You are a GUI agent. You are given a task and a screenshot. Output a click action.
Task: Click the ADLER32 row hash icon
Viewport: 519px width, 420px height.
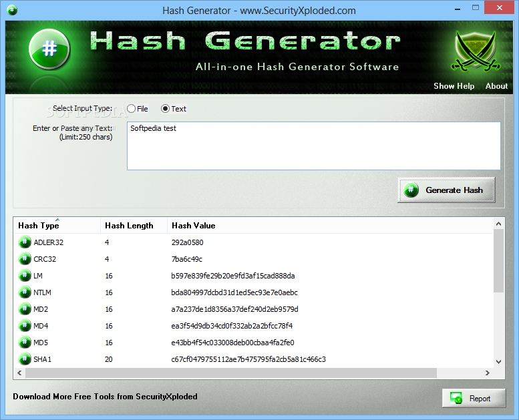coord(25,242)
